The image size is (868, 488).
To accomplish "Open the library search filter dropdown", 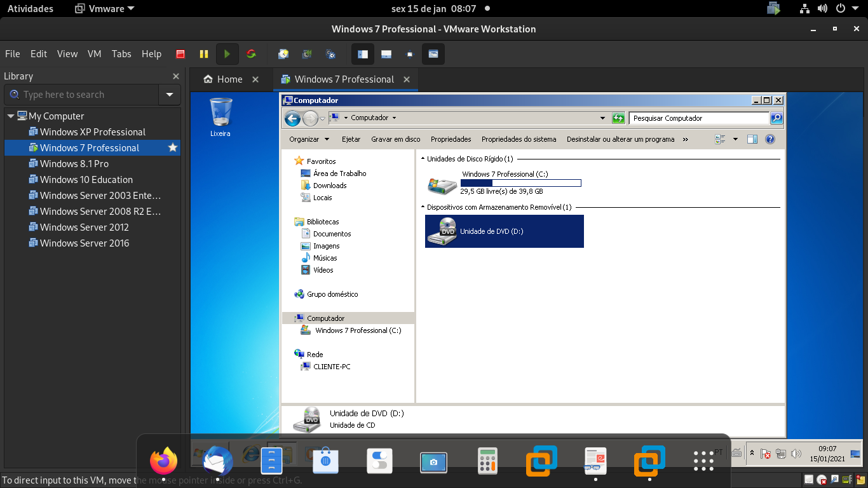I will [170, 95].
